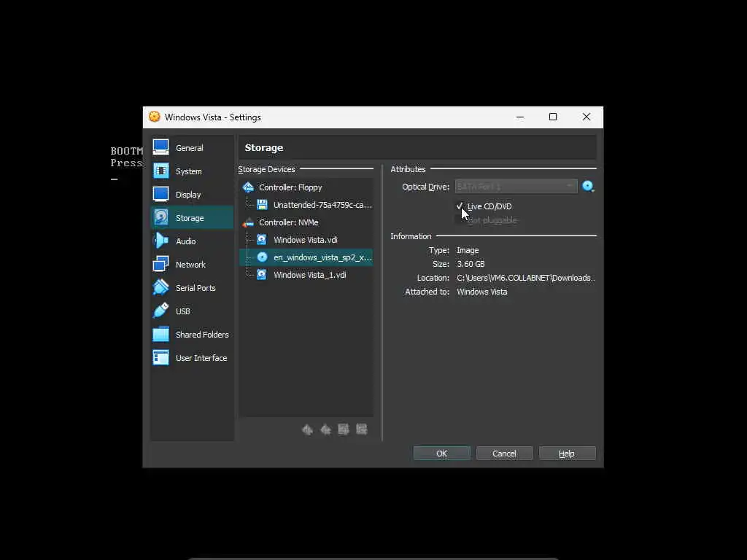The width and height of the screenshot is (747, 560).
Task: Click the VirtualBox settings title icon
Action: 155,117
